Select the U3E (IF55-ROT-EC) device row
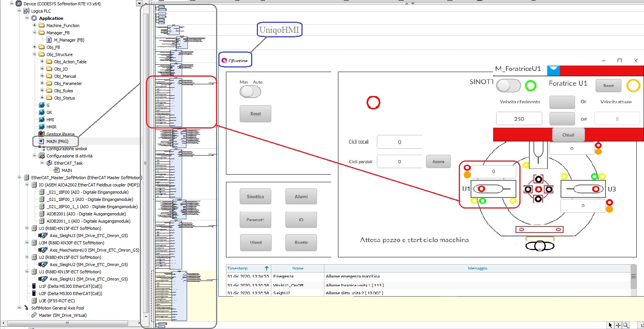The width and height of the screenshot is (644, 329). pos(57,300)
